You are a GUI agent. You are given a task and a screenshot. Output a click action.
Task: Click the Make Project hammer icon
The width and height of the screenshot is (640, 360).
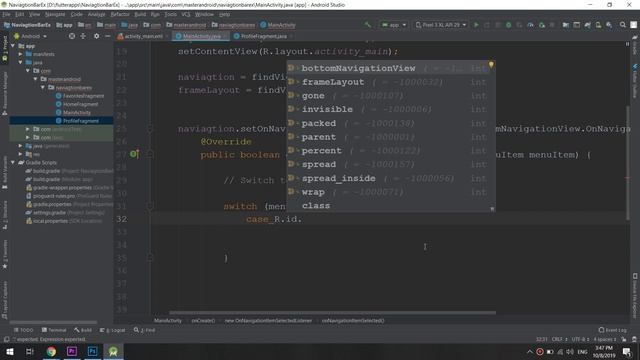[368, 25]
